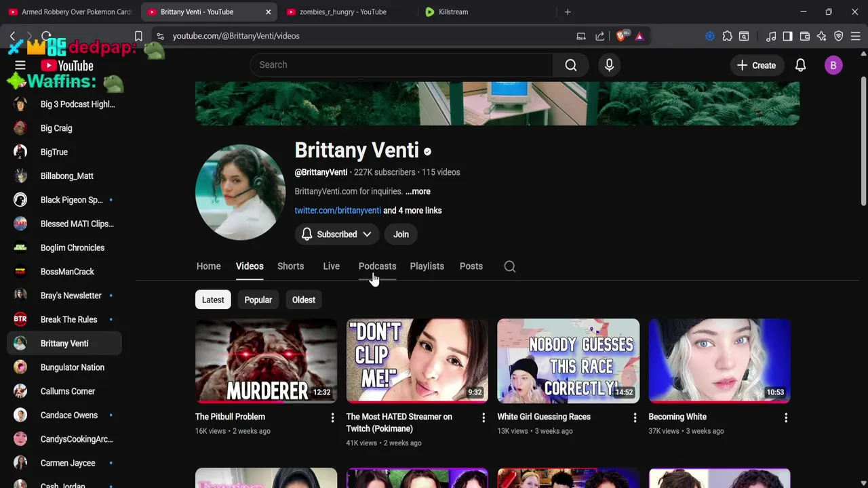868x488 pixels.
Task: Open the search side panel toolbar icon
Action: pyautogui.click(x=744, y=36)
